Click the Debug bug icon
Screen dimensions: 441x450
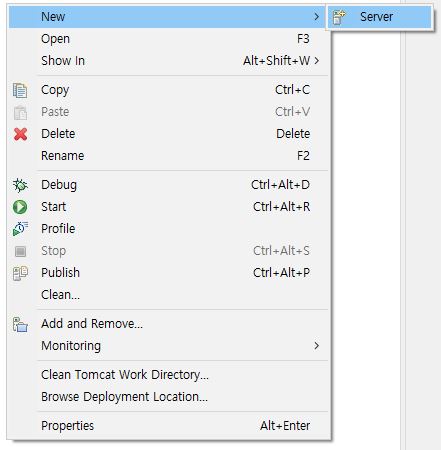(20, 185)
